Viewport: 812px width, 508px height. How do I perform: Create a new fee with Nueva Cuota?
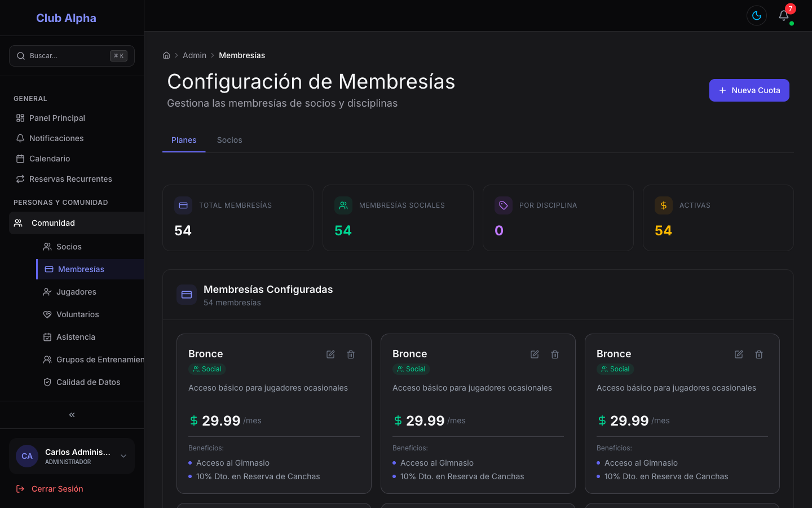(749, 90)
